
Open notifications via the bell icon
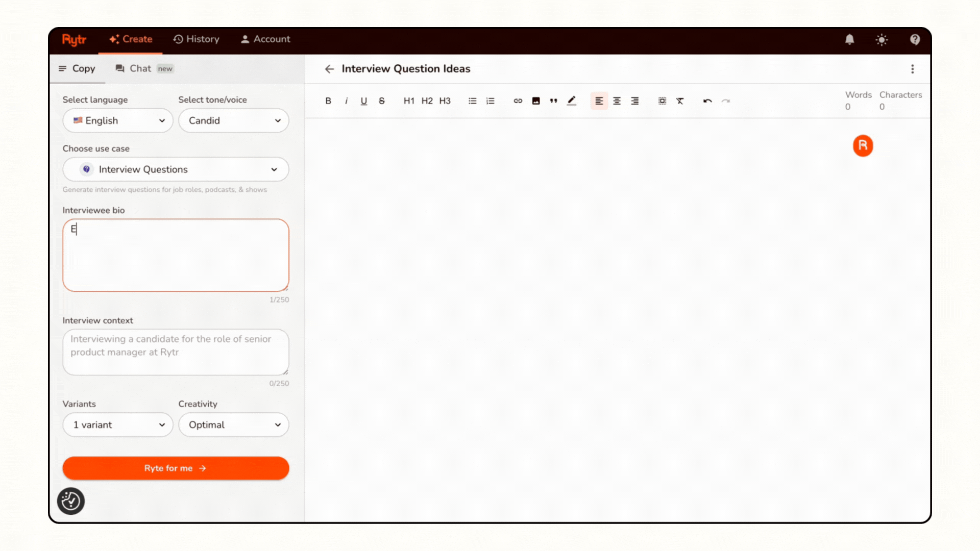click(x=849, y=39)
